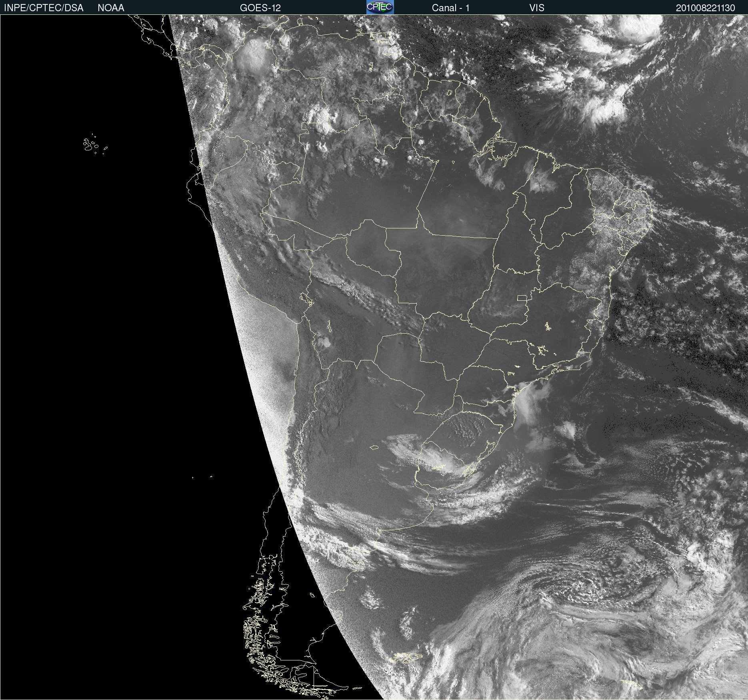Click the 201008221130 timestamp
Image resolution: width=748 pixels, height=700 pixels.
(x=706, y=8)
